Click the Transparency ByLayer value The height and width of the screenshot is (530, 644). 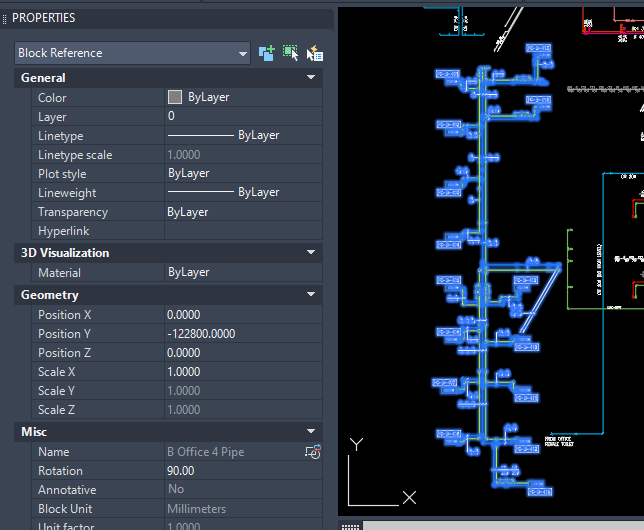pyautogui.click(x=243, y=212)
